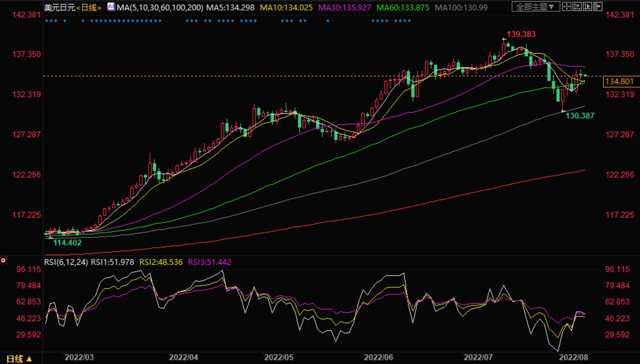Click the white cross at the 139.383 high
This screenshot has width=640, height=364.
coord(504,39)
